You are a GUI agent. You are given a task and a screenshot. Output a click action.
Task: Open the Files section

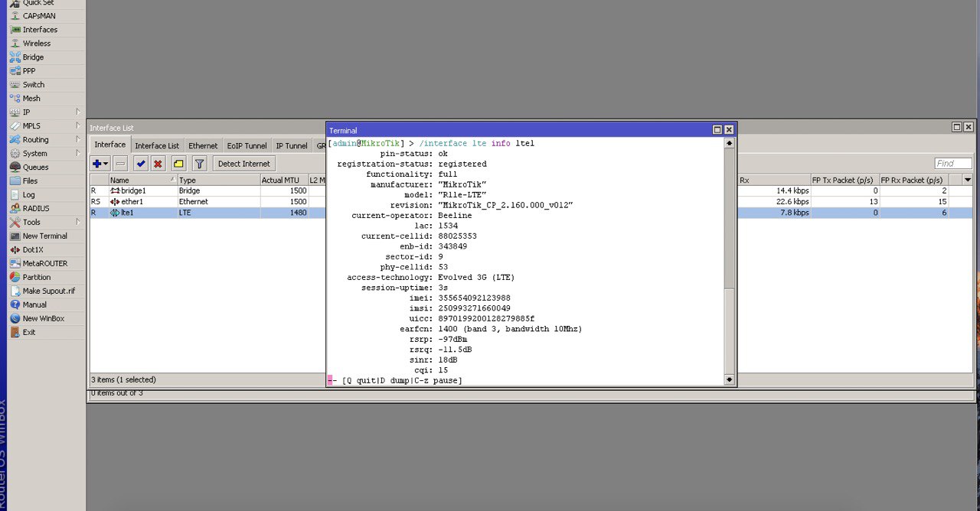tap(30, 181)
